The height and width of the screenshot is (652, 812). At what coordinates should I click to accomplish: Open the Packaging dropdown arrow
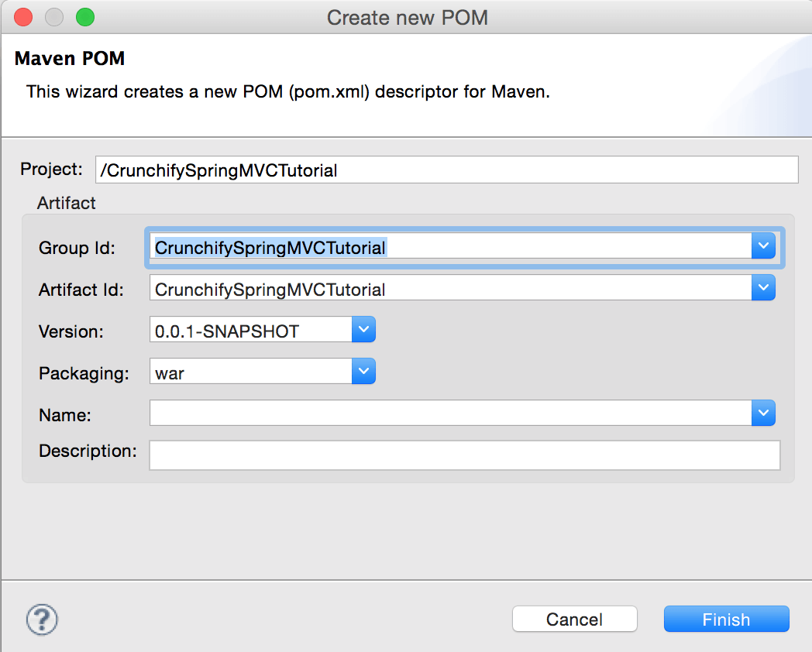click(x=363, y=372)
